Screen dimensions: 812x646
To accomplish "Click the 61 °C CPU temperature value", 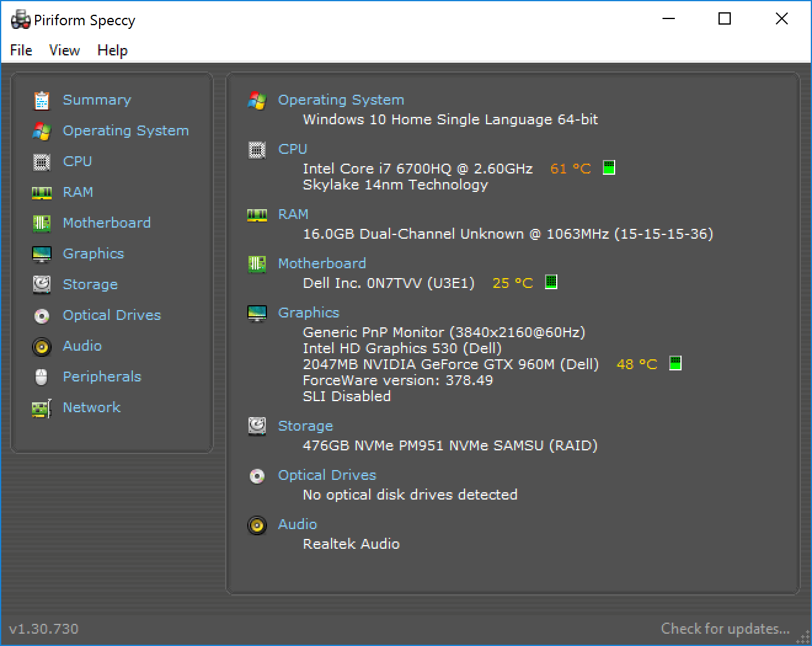I will point(570,169).
